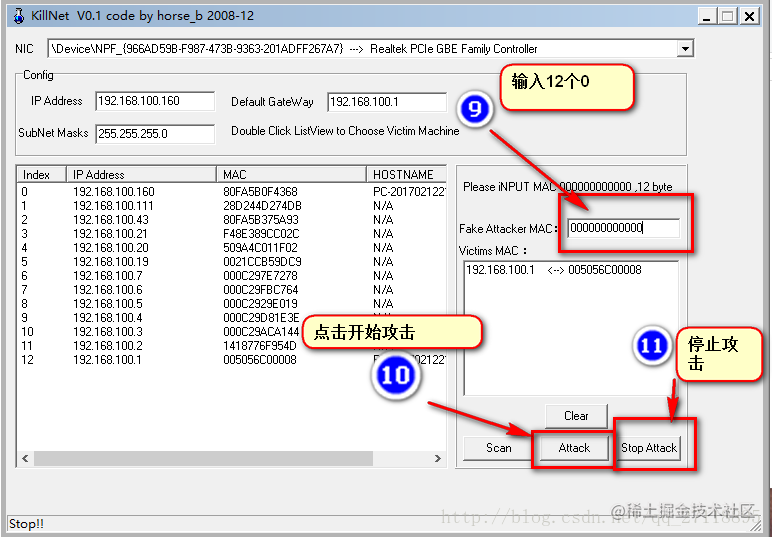
Task: Select the row with IP 192.168.100.6
Action: [x=231, y=290]
